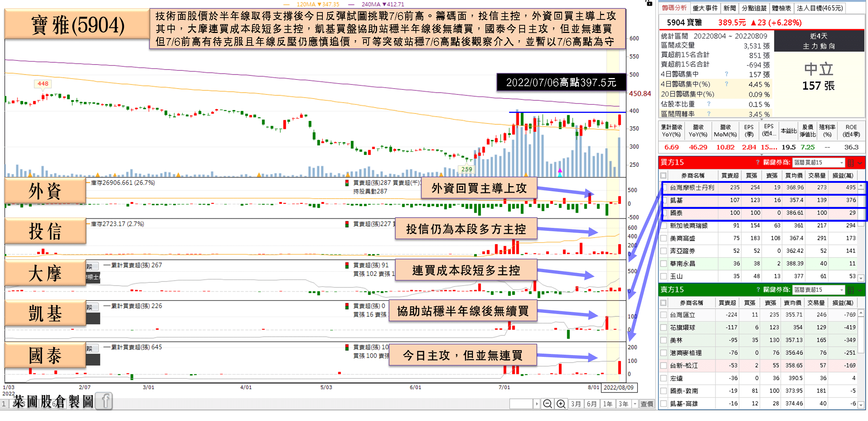Check the select-all box in sellers table
Image resolution: width=868 pixels, height=421 pixels.
(663, 303)
